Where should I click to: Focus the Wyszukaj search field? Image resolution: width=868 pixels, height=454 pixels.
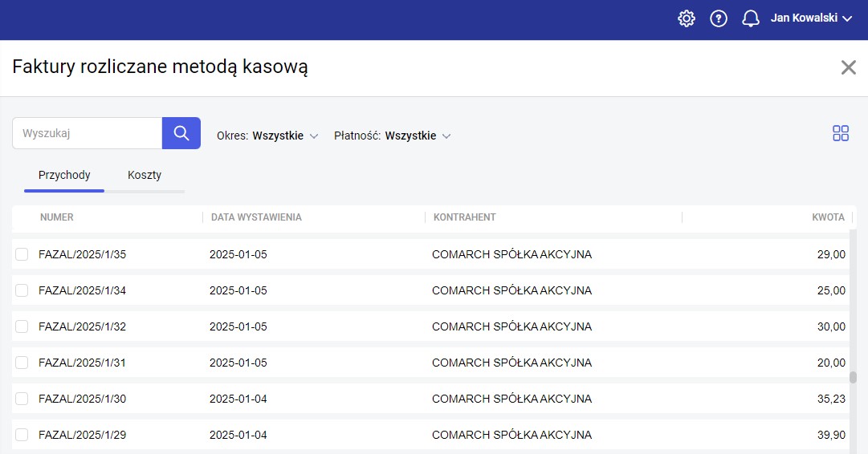pyautogui.click(x=87, y=133)
